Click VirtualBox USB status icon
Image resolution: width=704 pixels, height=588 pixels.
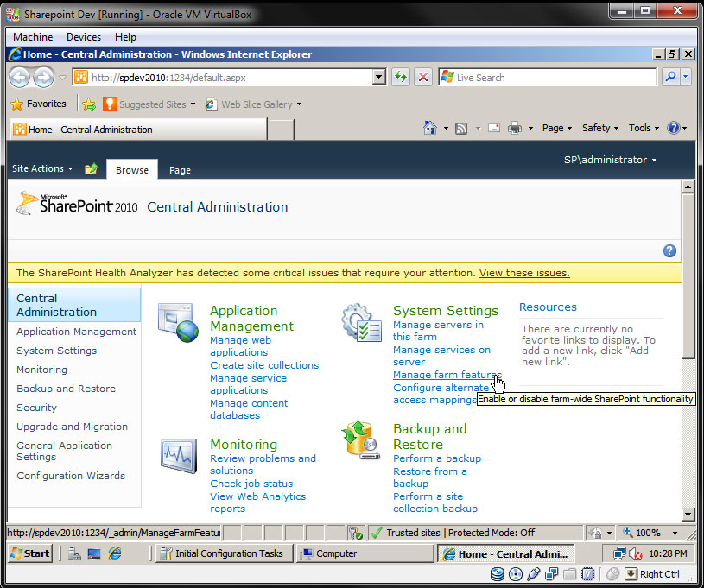533,574
